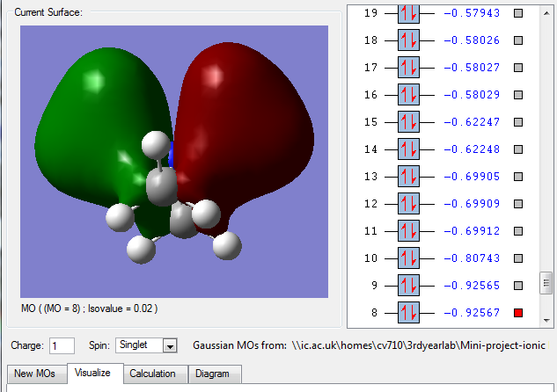Image resolution: width=557 pixels, height=392 pixels.
Task: Toggle surface marker for orbital -0.62248
Action: pos(518,149)
